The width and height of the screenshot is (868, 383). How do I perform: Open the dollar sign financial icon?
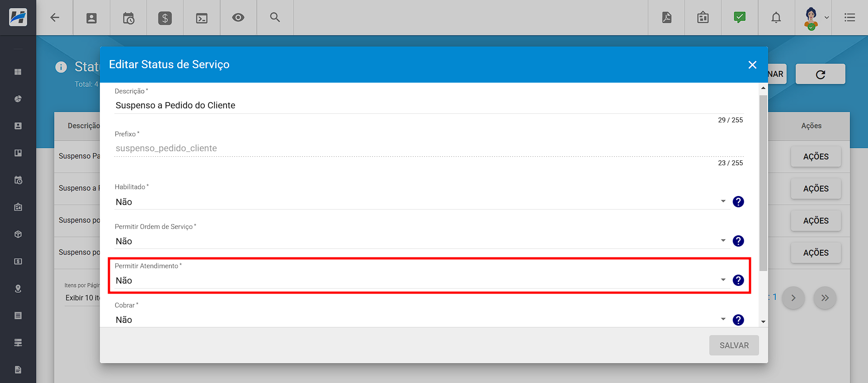[165, 18]
